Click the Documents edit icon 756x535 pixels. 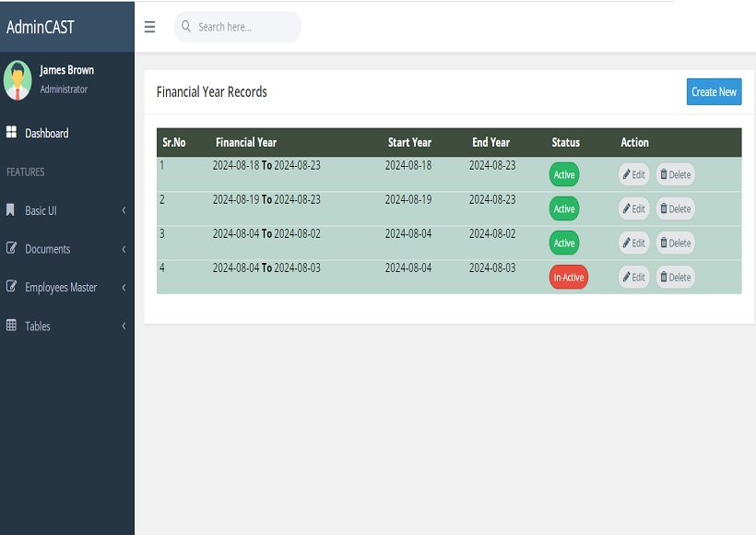click(x=11, y=248)
